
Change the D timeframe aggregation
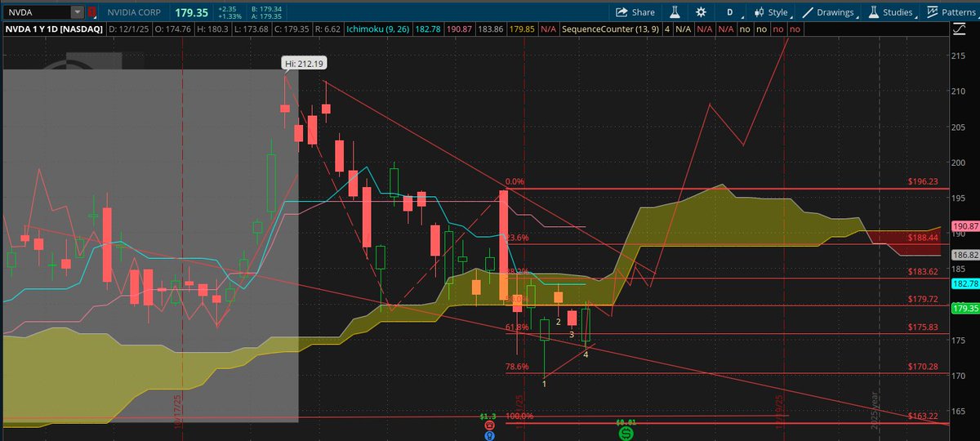click(x=729, y=12)
